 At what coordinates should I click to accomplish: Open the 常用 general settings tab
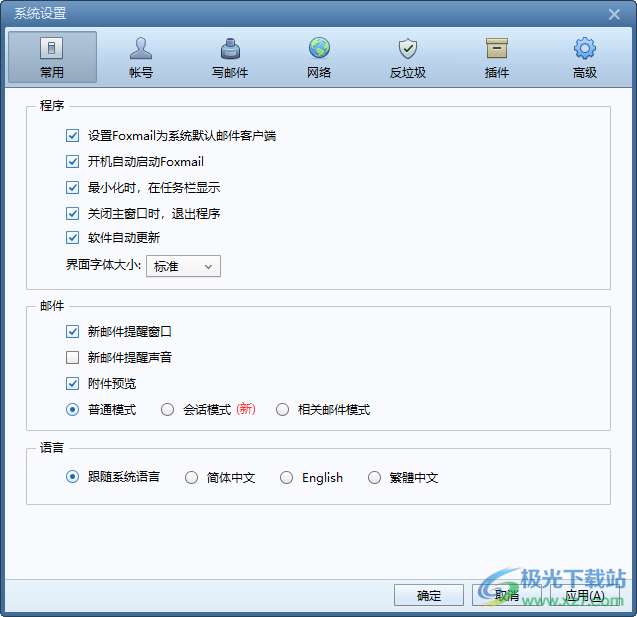(52, 57)
